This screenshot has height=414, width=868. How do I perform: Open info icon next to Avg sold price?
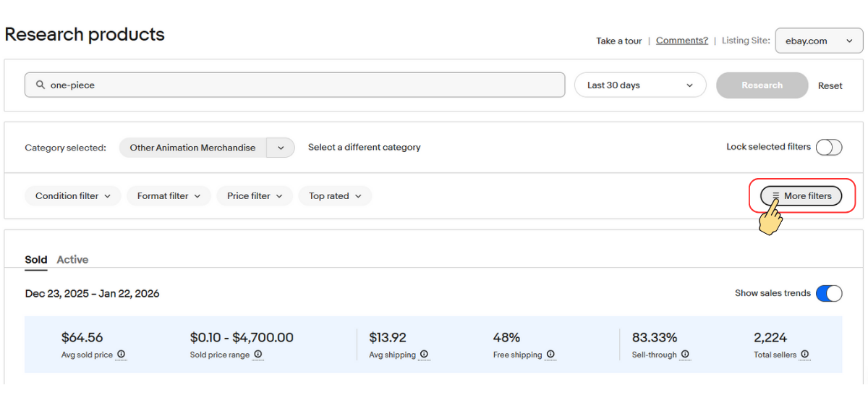click(x=121, y=355)
